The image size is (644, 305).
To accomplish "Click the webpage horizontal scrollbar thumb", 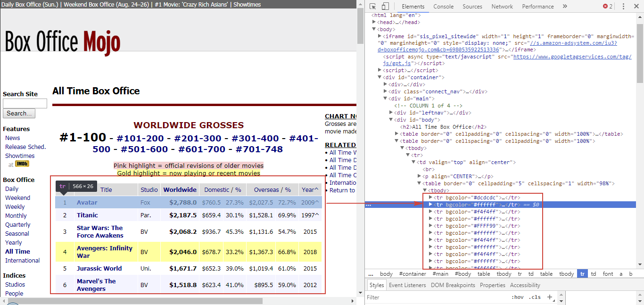I will (x=135, y=301).
